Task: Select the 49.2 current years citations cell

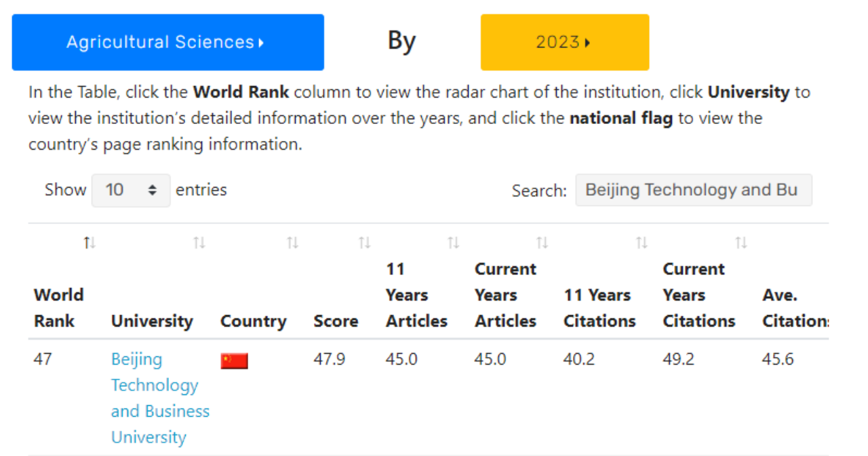Action: click(x=678, y=359)
